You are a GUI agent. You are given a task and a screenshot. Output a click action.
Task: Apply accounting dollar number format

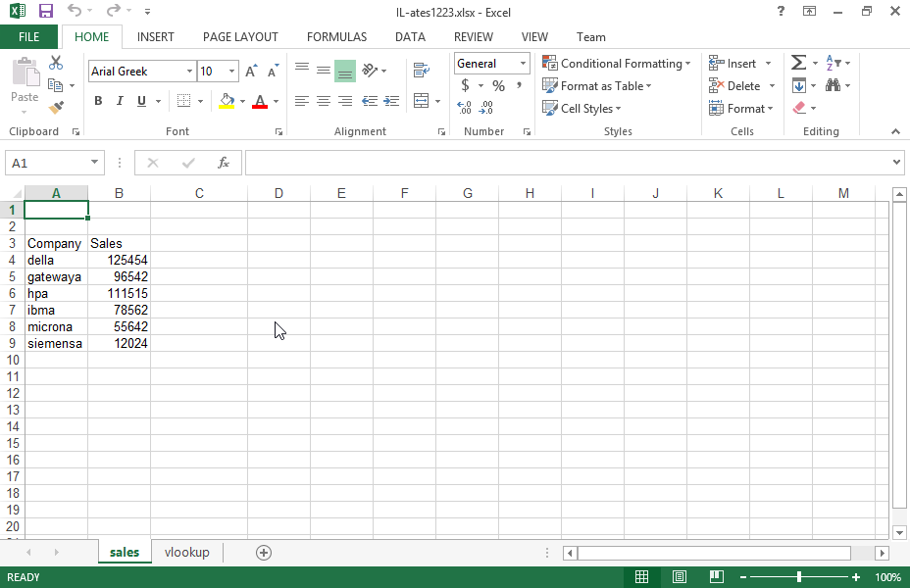(465, 86)
